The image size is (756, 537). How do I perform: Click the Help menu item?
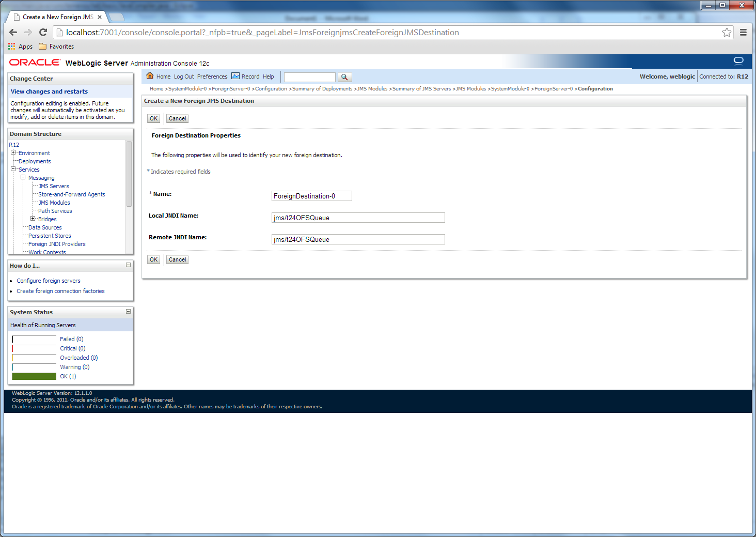click(x=269, y=76)
